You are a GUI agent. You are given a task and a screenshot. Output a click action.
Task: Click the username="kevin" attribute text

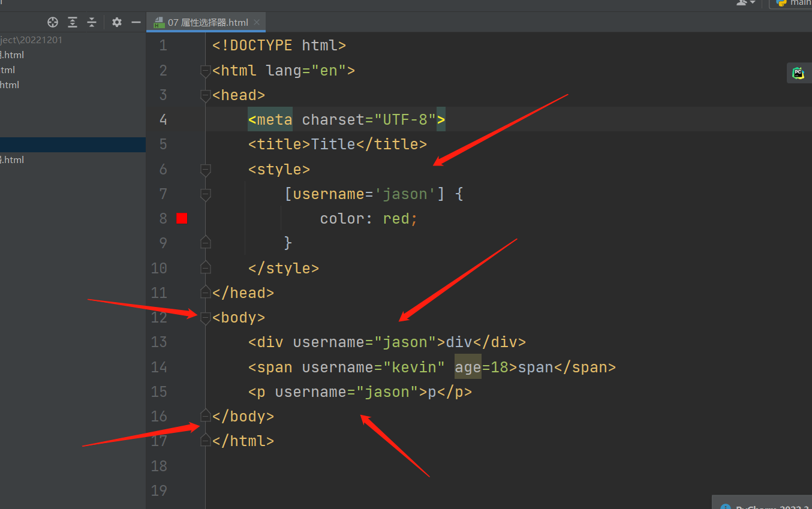pyautogui.click(x=374, y=367)
